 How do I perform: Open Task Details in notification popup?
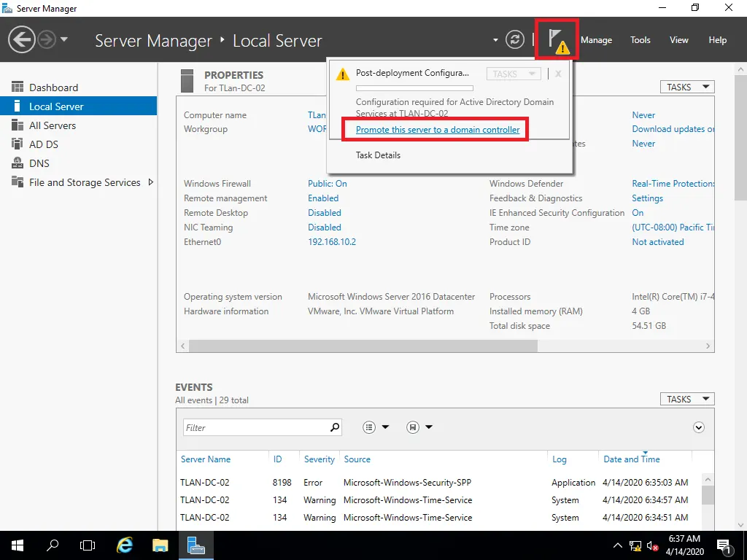click(378, 155)
